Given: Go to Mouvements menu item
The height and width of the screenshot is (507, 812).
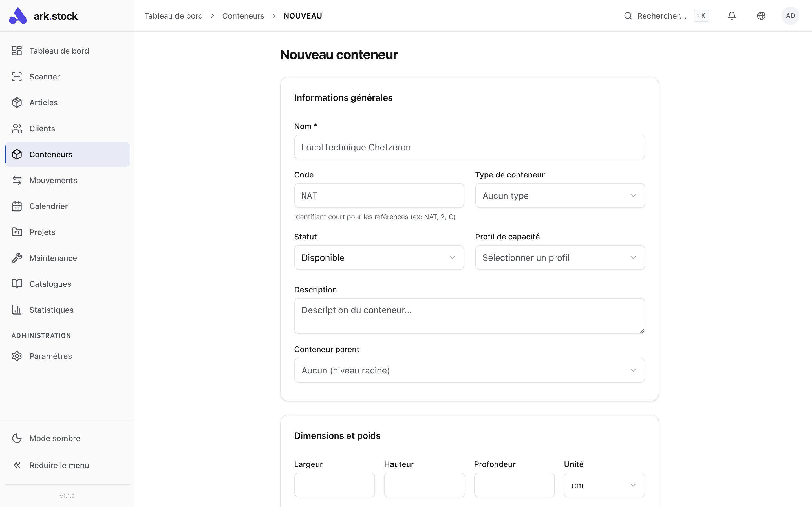Looking at the screenshot, I should pos(53,180).
